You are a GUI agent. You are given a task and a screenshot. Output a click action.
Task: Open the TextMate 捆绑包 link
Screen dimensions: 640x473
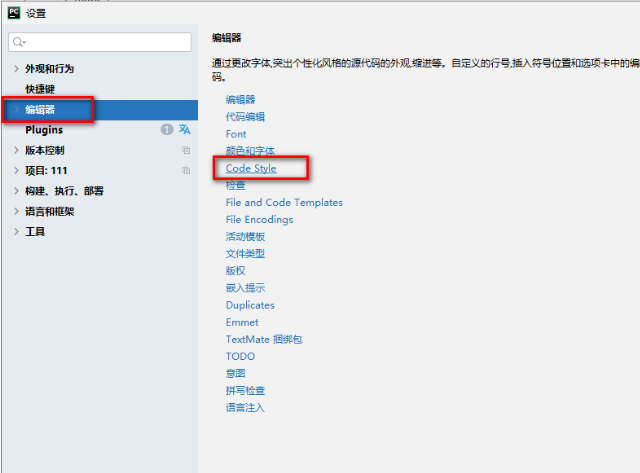264,340
